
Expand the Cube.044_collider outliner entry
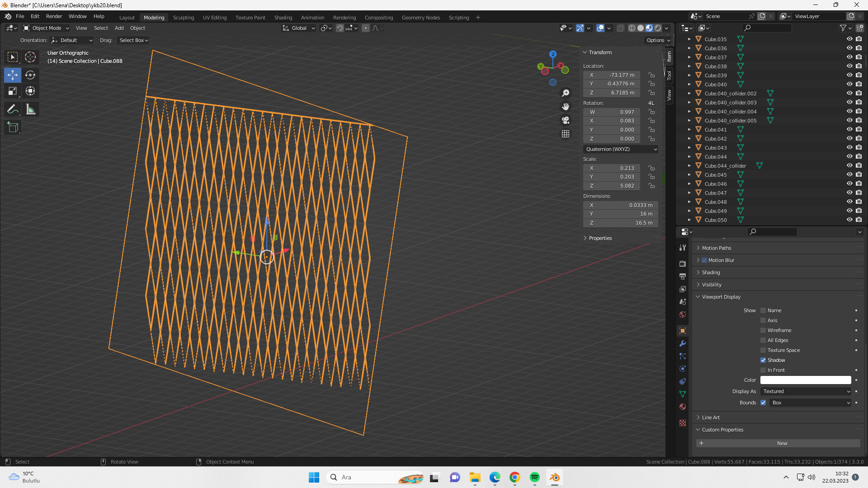tap(689, 165)
